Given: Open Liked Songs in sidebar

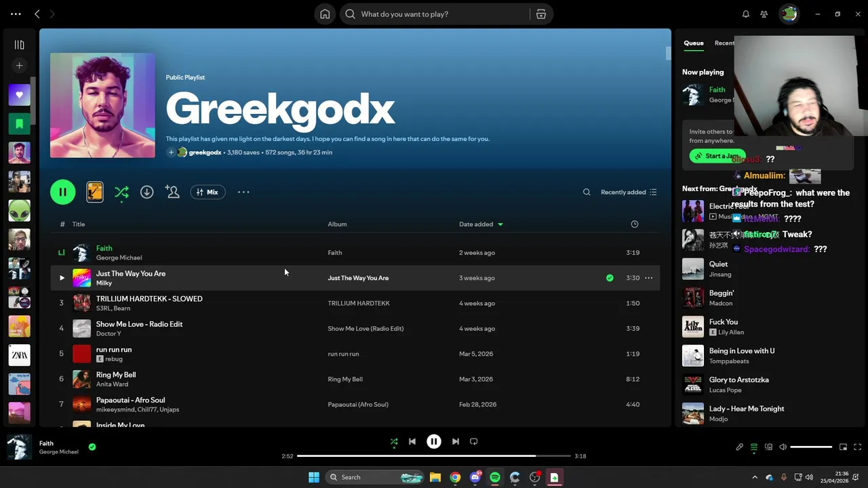Looking at the screenshot, I should [x=19, y=95].
